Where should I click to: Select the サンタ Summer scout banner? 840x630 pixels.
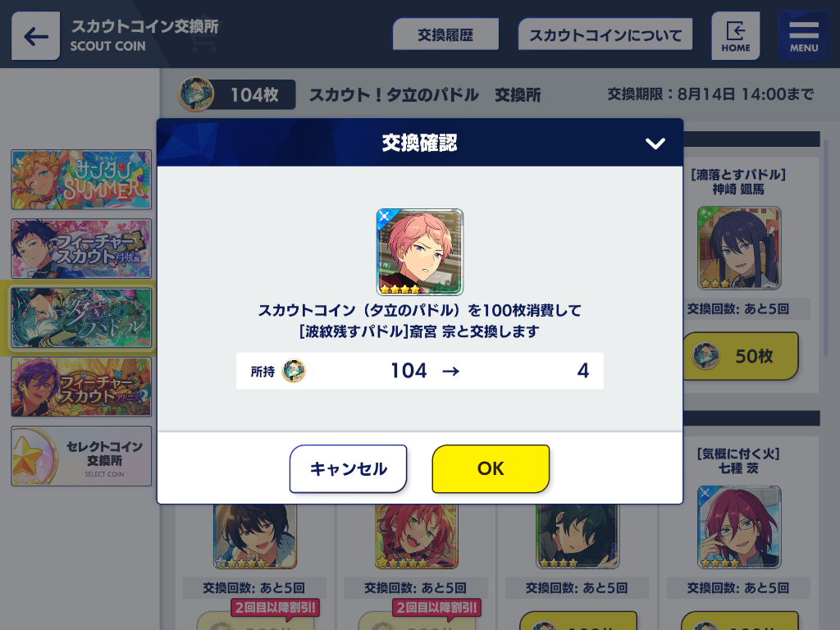[x=81, y=180]
